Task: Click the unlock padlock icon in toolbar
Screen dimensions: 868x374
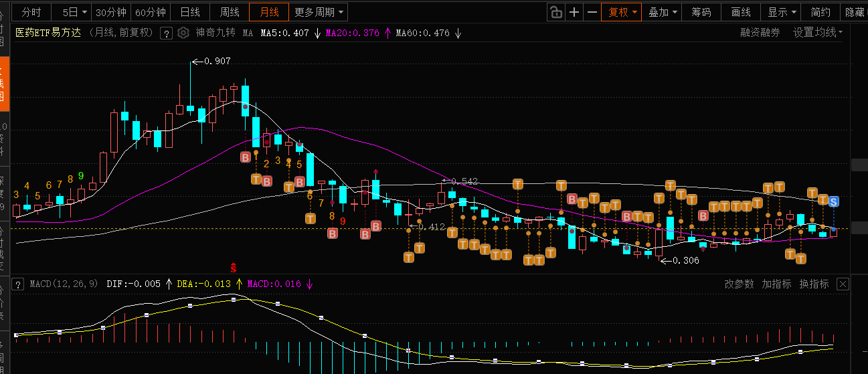Action: pos(555,12)
